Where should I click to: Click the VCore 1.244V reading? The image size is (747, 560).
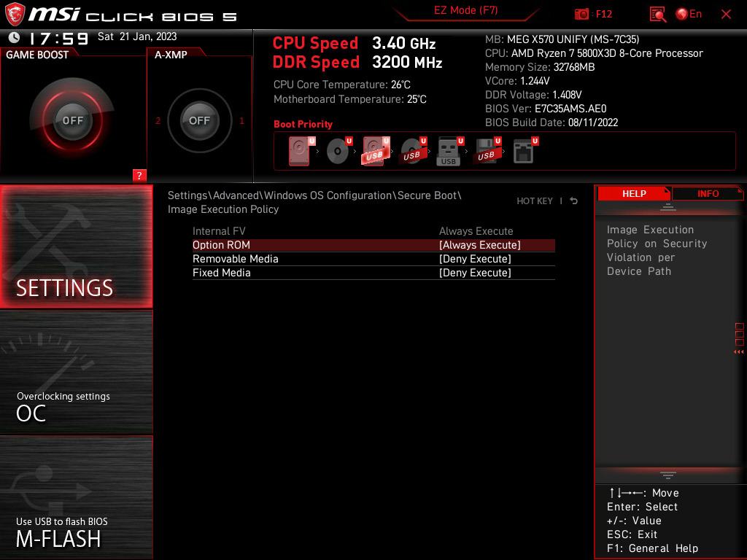(x=517, y=81)
